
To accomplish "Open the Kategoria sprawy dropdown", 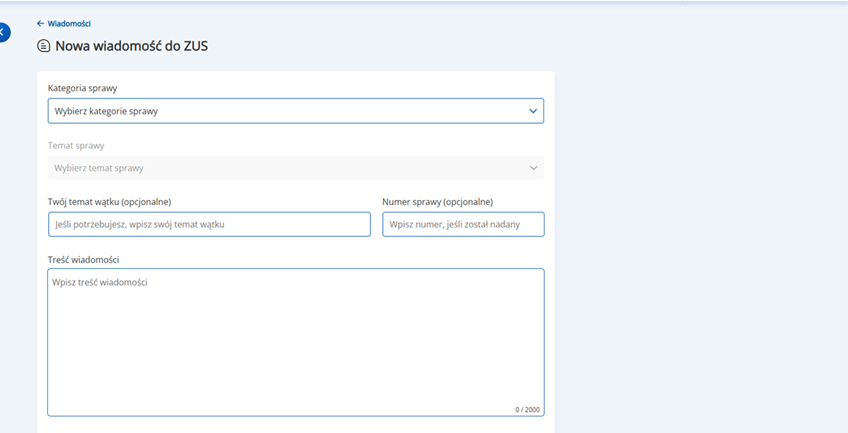I will coord(295,111).
